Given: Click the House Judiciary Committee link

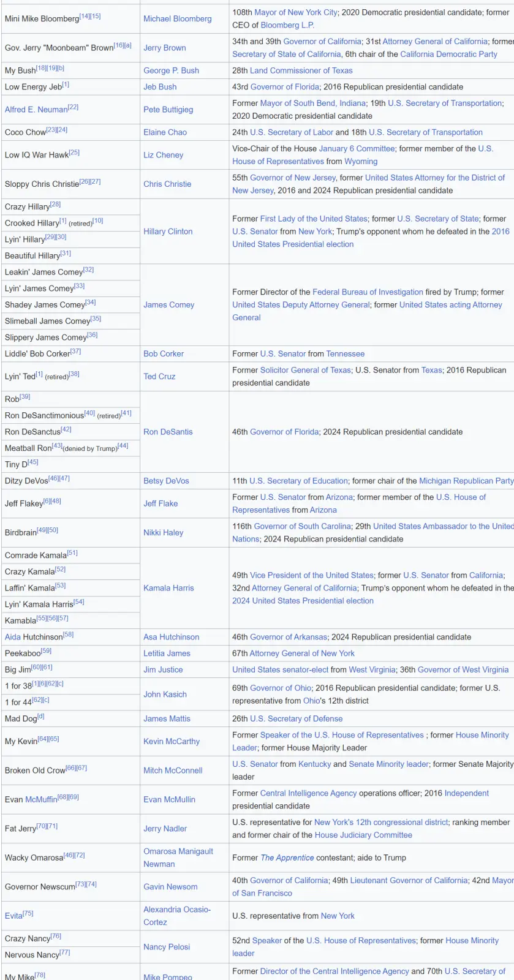Looking at the screenshot, I should (x=363, y=835).
